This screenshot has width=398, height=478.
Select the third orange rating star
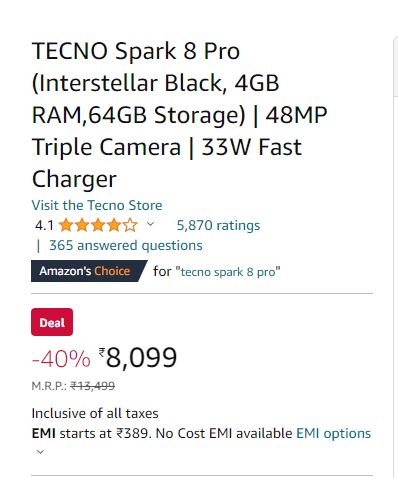tap(98, 225)
